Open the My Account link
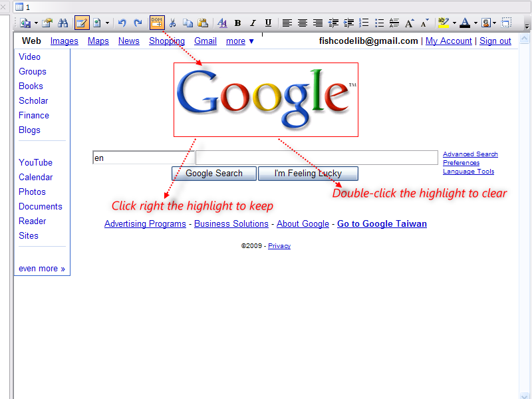 click(448, 41)
